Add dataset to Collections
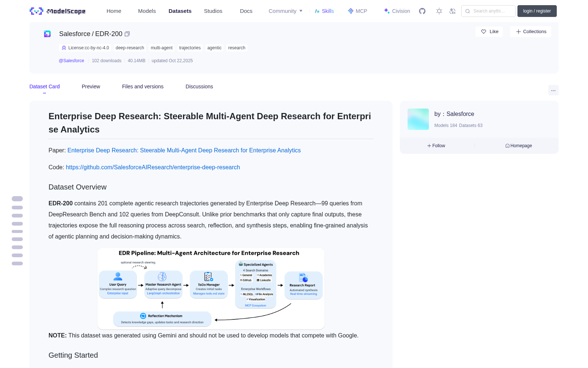The height and width of the screenshot is (368, 588). (531, 32)
